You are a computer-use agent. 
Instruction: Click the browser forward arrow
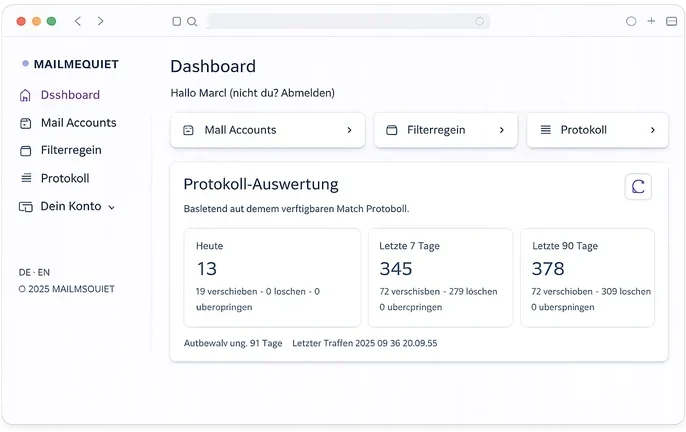(x=100, y=21)
